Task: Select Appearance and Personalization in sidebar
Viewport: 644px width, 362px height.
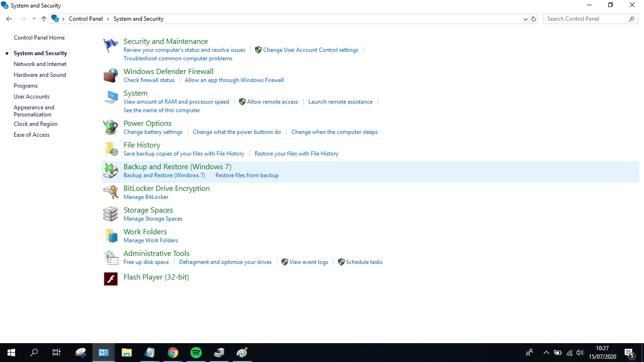Action: tap(34, 111)
